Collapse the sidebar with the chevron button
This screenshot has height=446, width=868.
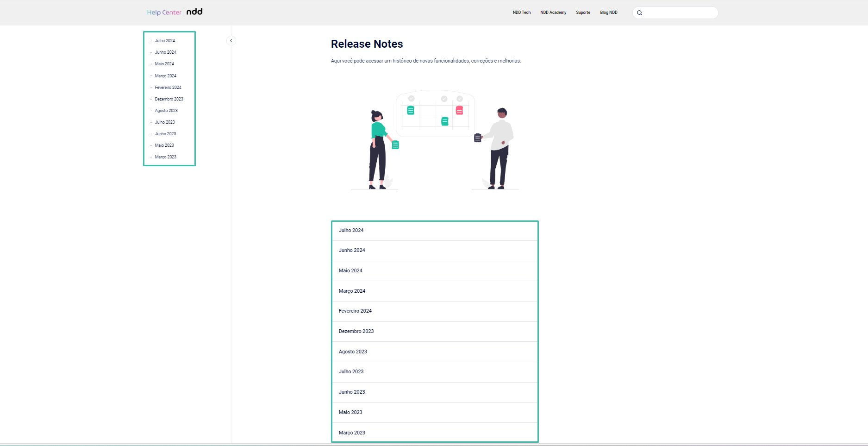[x=231, y=41]
